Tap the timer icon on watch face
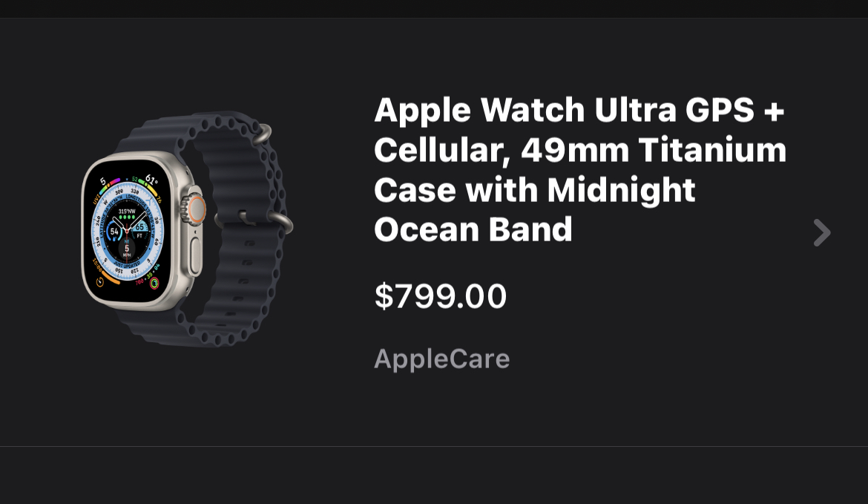Viewport: 868px width, 504px height. [99, 282]
